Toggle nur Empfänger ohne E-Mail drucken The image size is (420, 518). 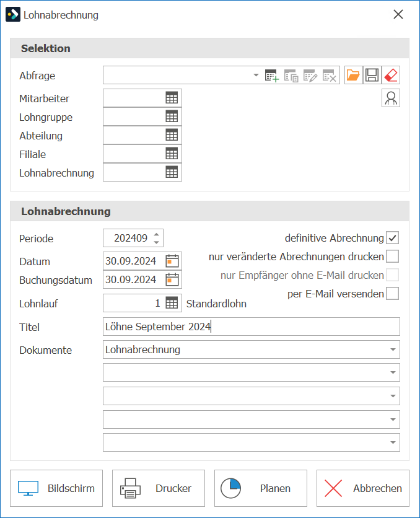click(x=393, y=275)
